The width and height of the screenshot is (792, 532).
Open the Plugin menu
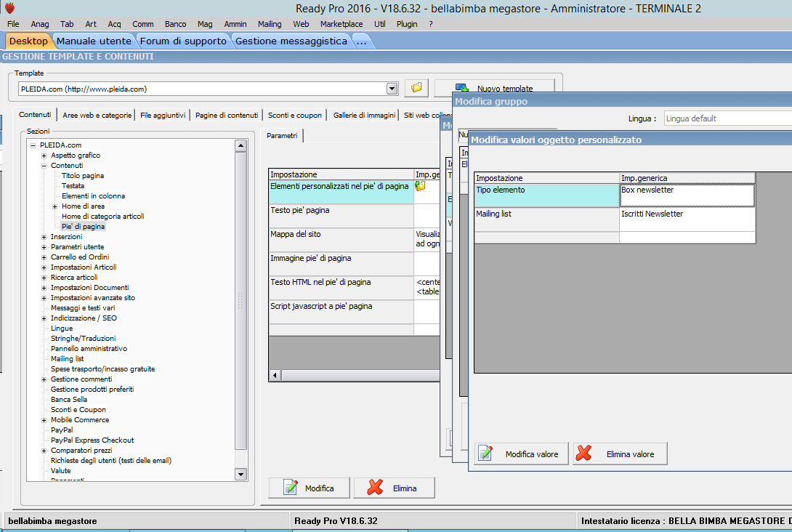click(407, 24)
